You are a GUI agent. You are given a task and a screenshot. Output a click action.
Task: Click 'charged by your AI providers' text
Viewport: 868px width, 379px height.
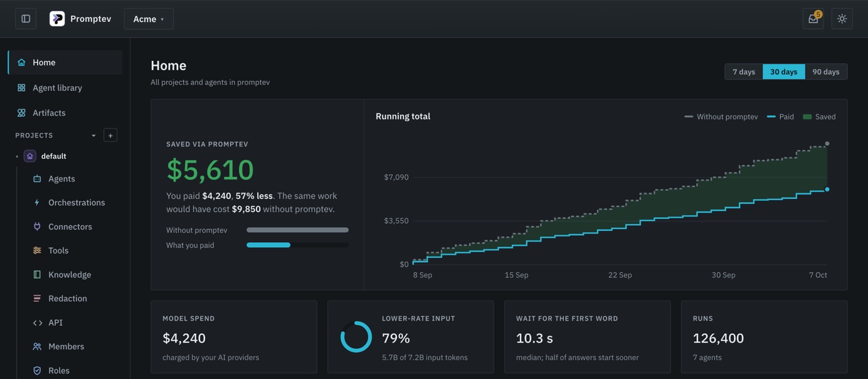211,358
